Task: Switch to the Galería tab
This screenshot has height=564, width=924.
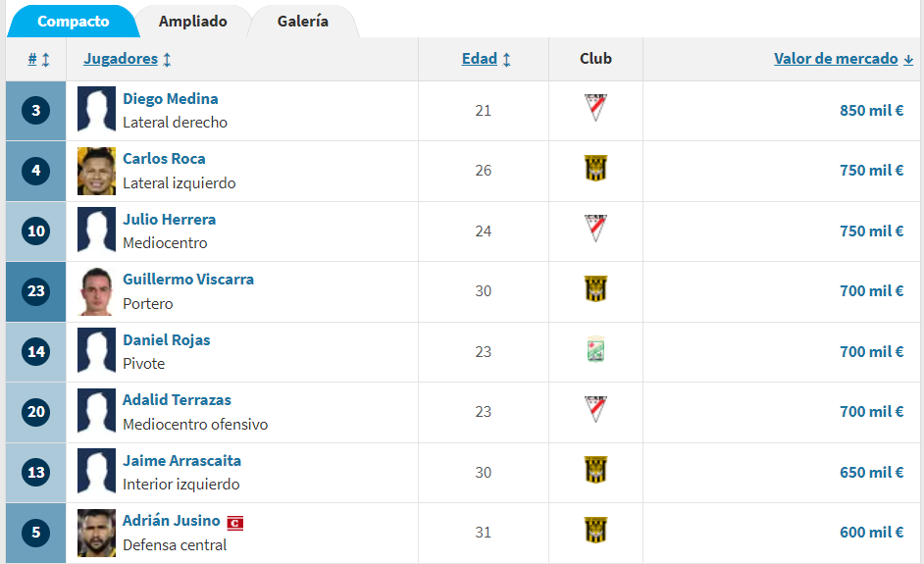Action: pyautogui.click(x=303, y=22)
